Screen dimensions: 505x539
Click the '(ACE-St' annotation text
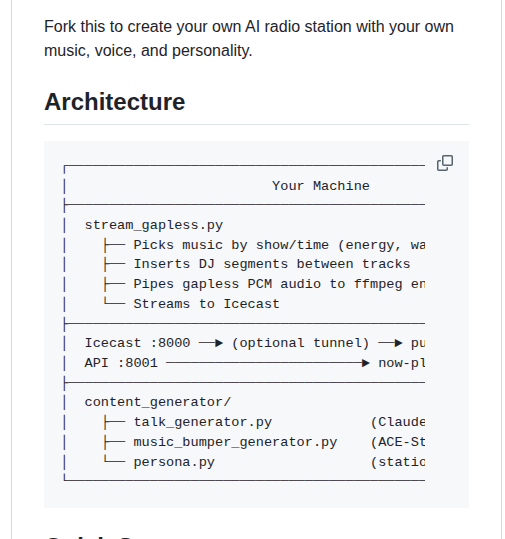398,442
